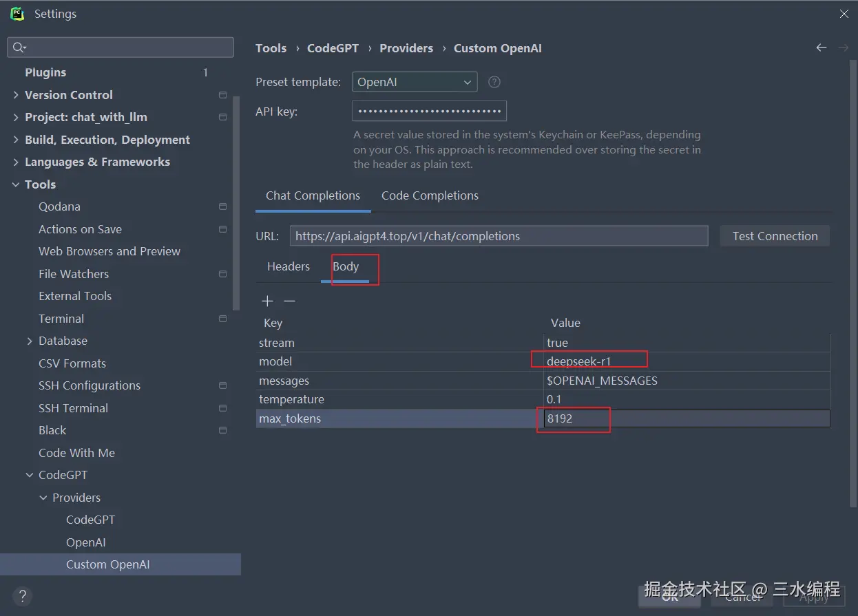858x616 pixels.
Task: Click project-level icon beside File Watchers
Action: (x=222, y=274)
